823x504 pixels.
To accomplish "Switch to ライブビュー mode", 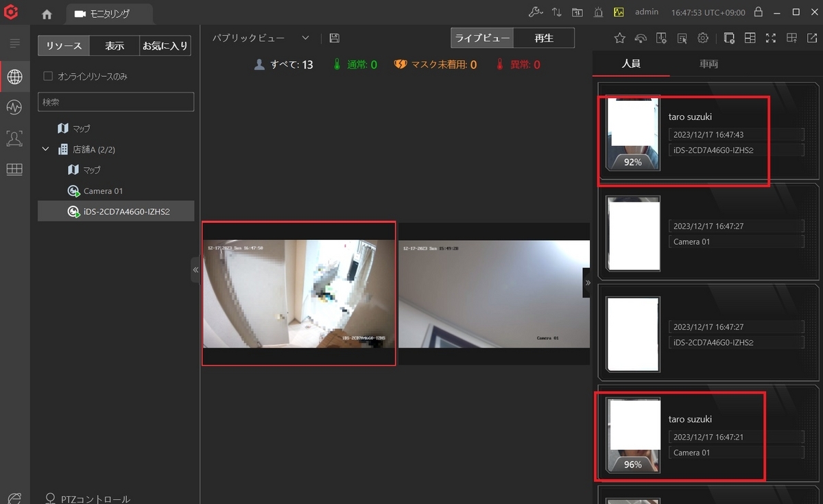I will coord(482,38).
